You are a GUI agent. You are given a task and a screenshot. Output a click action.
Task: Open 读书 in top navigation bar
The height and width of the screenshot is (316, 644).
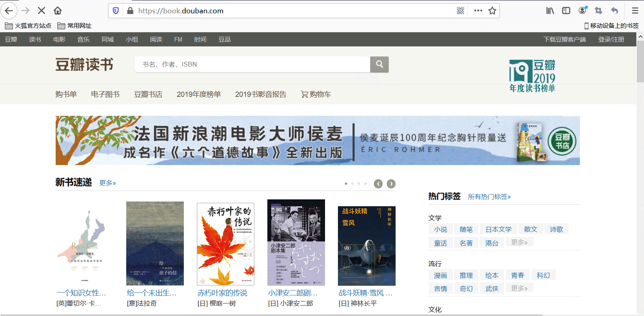point(35,40)
